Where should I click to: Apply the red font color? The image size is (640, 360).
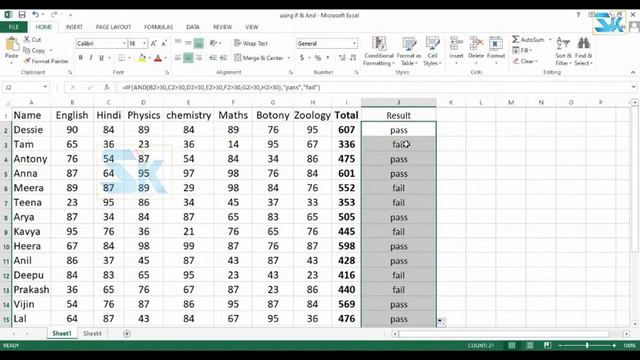click(x=158, y=58)
